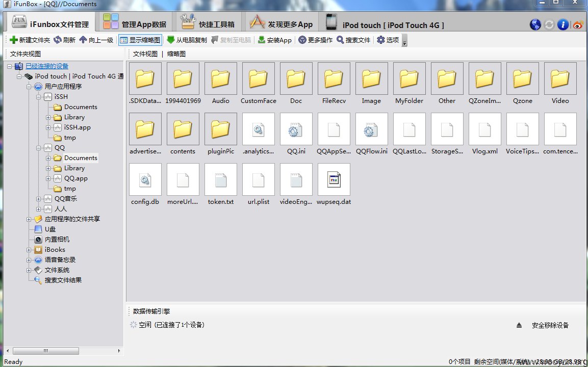
Task: Collapse 已经连接的设备 tree root
Action: click(9, 66)
